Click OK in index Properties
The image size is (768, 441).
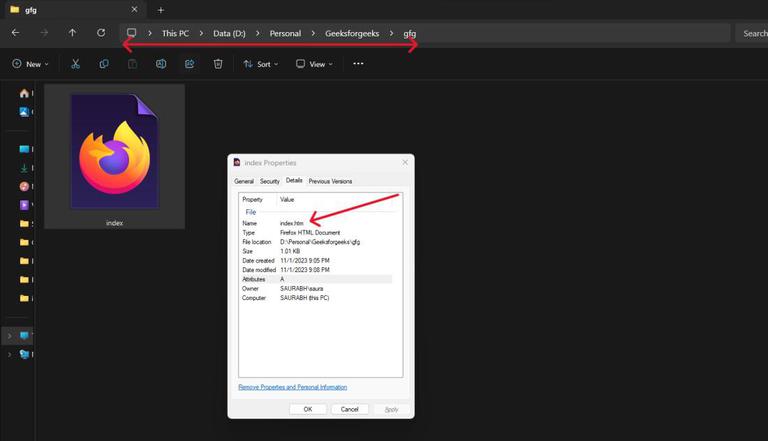tap(308, 409)
